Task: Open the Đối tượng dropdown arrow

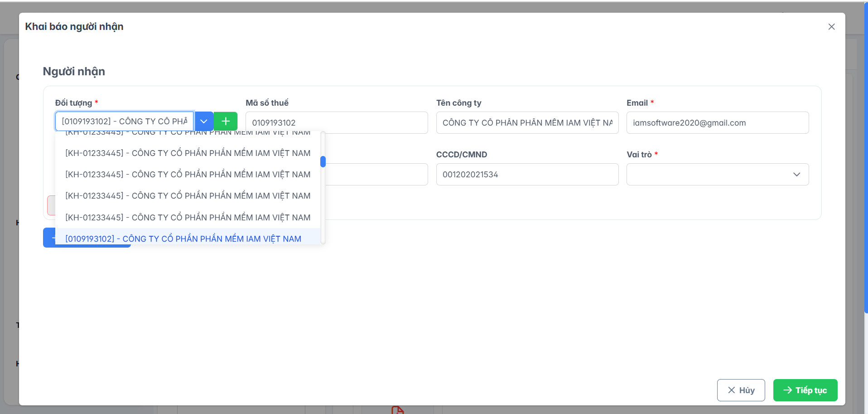Action: pyautogui.click(x=204, y=122)
